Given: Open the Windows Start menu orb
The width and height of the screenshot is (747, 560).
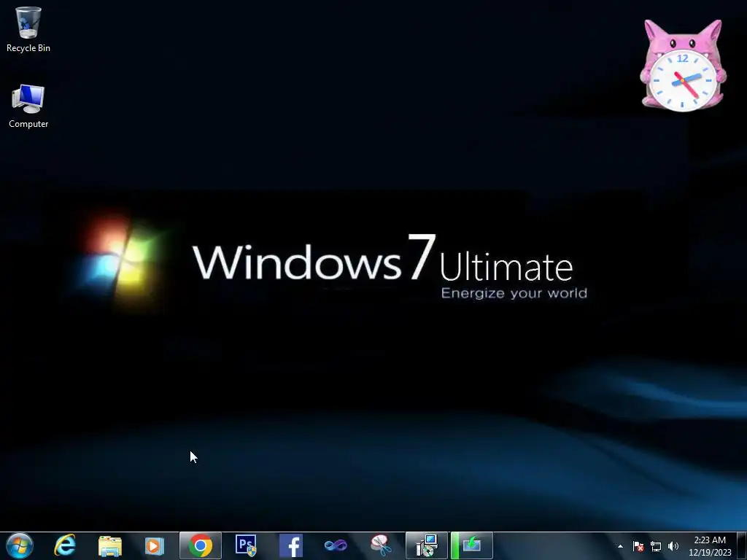Looking at the screenshot, I should point(20,545).
